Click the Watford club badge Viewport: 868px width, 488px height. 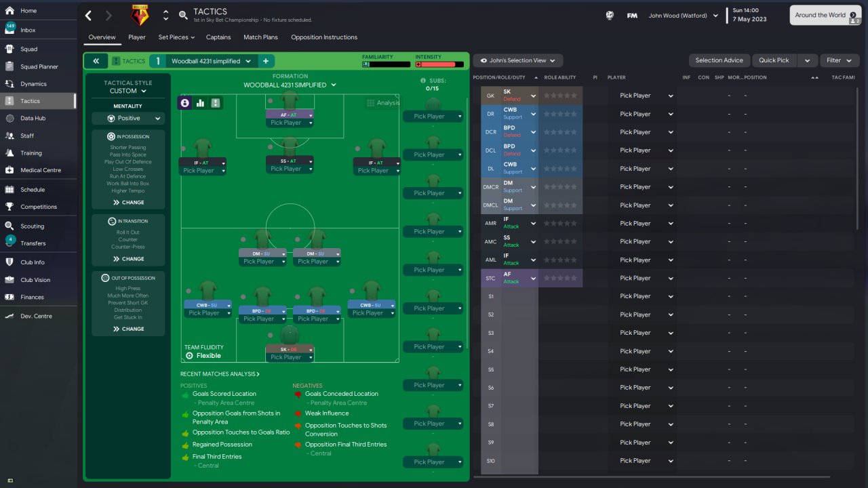coord(140,15)
